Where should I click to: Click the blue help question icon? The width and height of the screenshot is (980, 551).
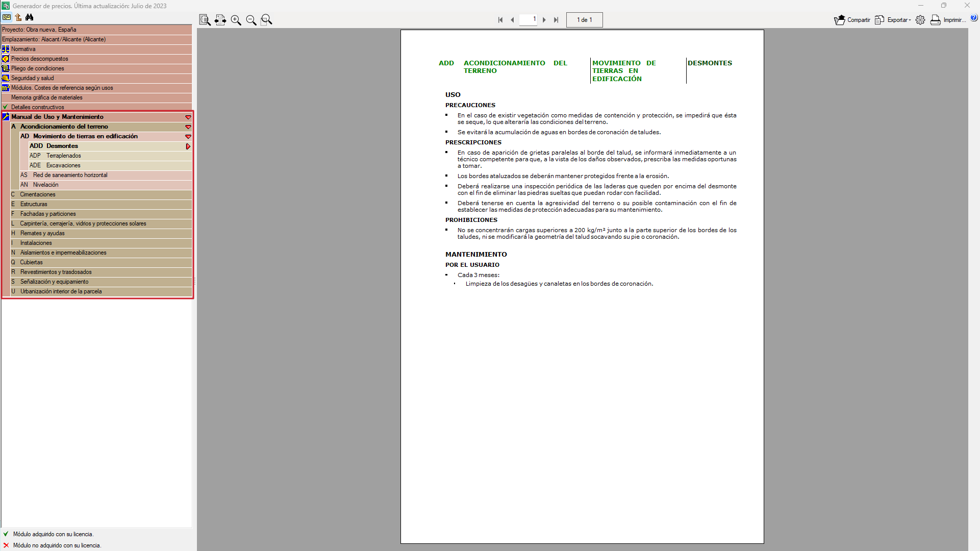tap(974, 18)
